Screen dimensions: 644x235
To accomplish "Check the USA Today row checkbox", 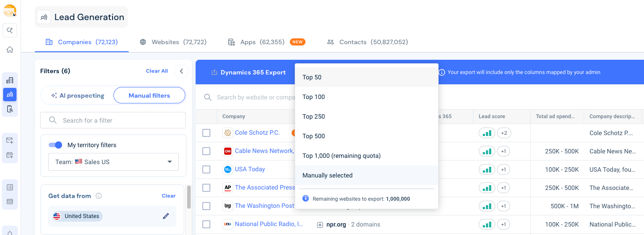I will pos(206,169).
